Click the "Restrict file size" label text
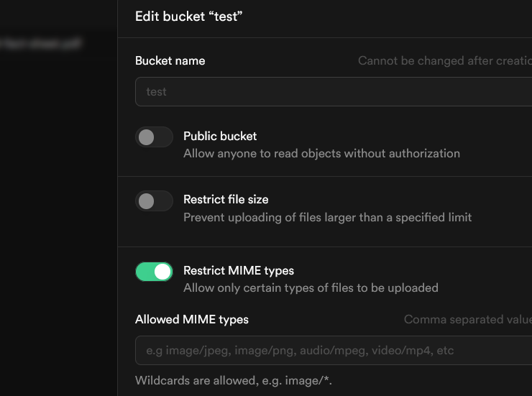The width and height of the screenshot is (532, 396). [226, 199]
